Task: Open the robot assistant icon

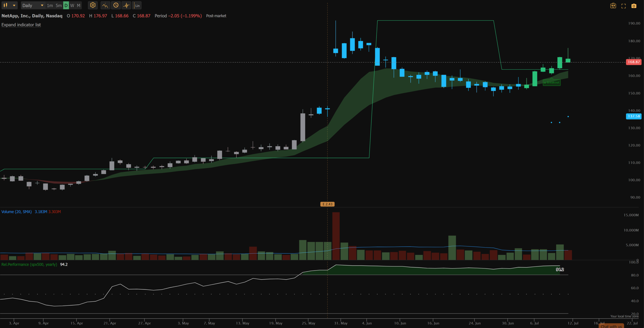Action: 613,6
